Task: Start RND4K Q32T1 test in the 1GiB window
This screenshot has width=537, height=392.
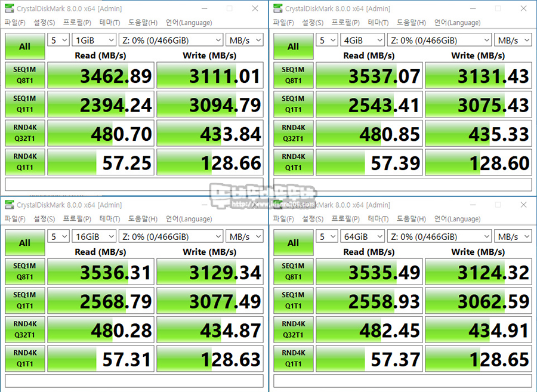Action: click(25, 133)
